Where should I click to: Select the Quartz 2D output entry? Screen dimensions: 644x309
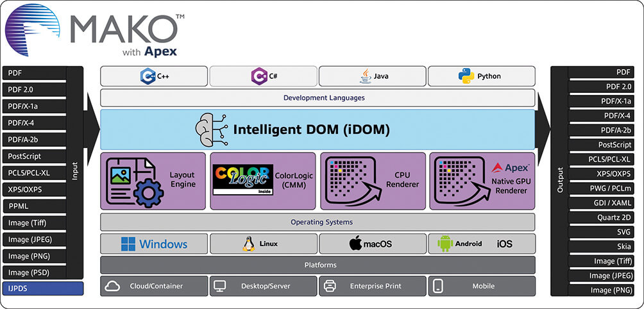click(601, 217)
